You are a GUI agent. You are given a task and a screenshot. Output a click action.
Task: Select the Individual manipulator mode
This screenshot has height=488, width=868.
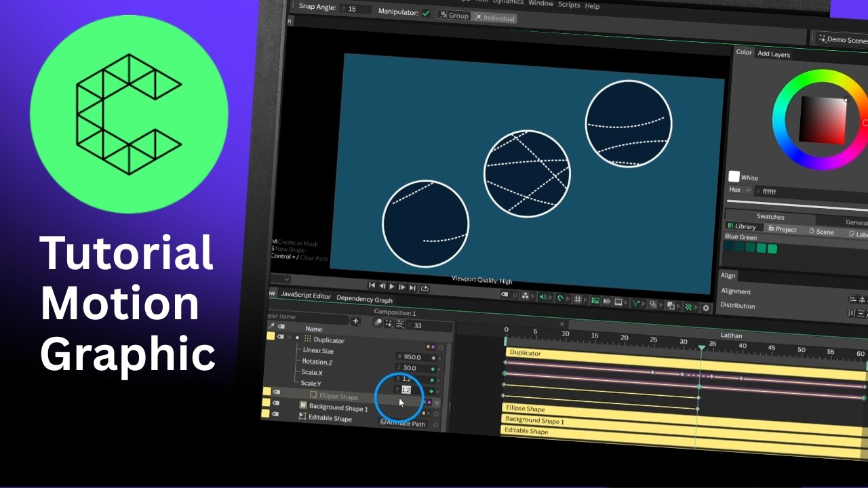494,18
